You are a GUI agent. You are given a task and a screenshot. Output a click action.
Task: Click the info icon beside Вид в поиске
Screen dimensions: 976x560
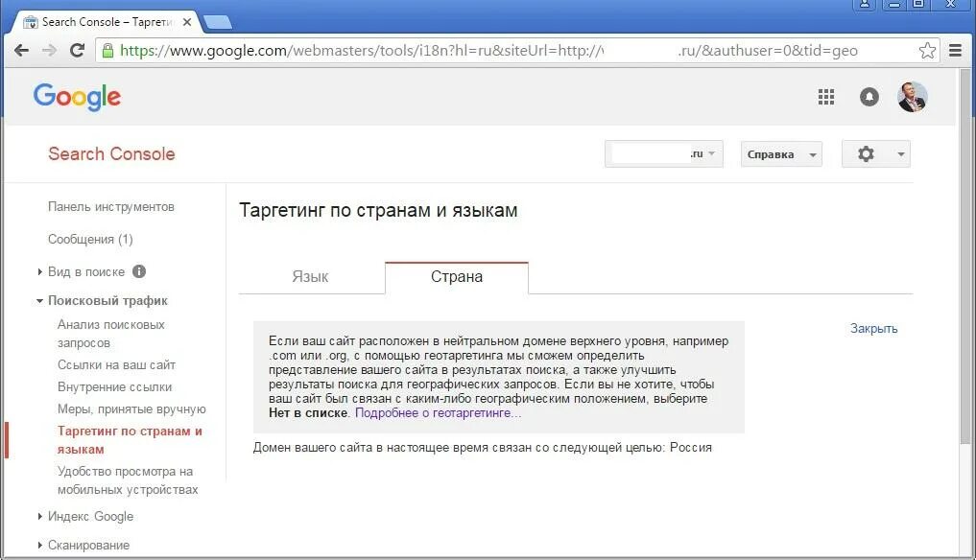(x=139, y=271)
